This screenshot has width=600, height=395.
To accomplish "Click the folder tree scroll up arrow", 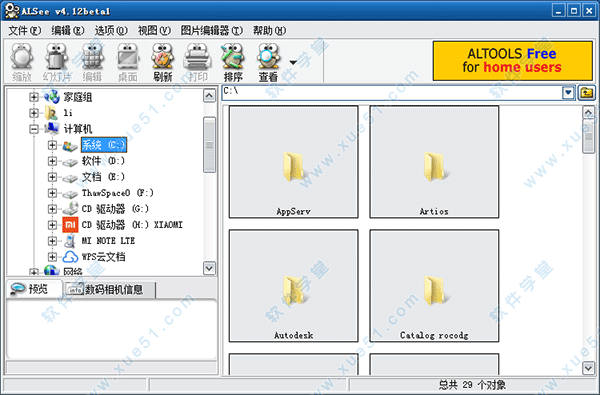I will click(209, 95).
